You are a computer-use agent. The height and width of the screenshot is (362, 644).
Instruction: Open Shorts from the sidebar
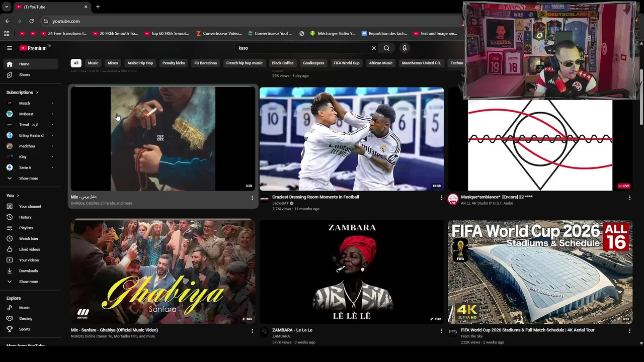(x=30, y=75)
